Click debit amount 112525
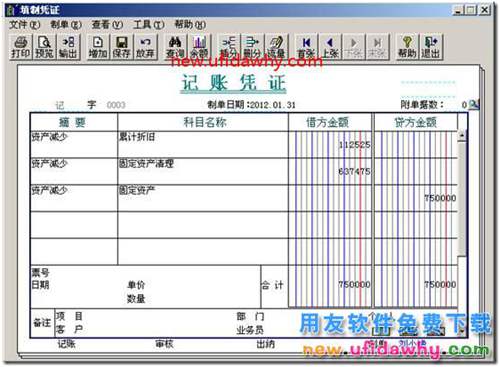 [x=354, y=145]
